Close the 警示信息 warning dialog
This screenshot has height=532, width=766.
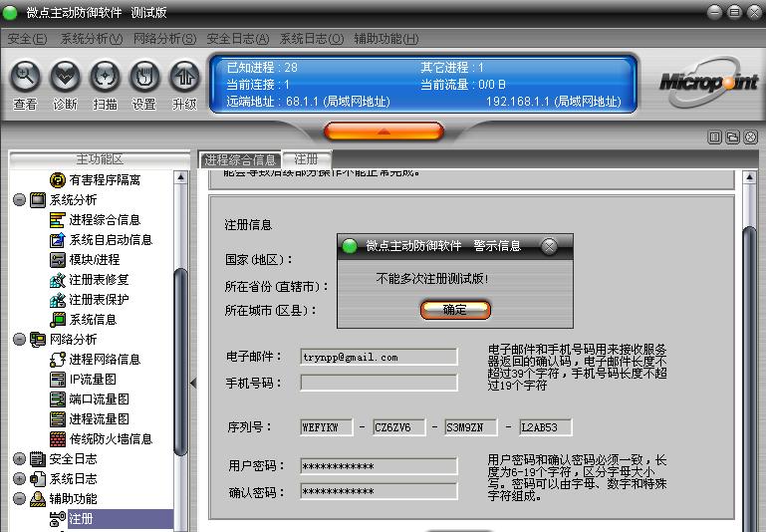coord(549,246)
